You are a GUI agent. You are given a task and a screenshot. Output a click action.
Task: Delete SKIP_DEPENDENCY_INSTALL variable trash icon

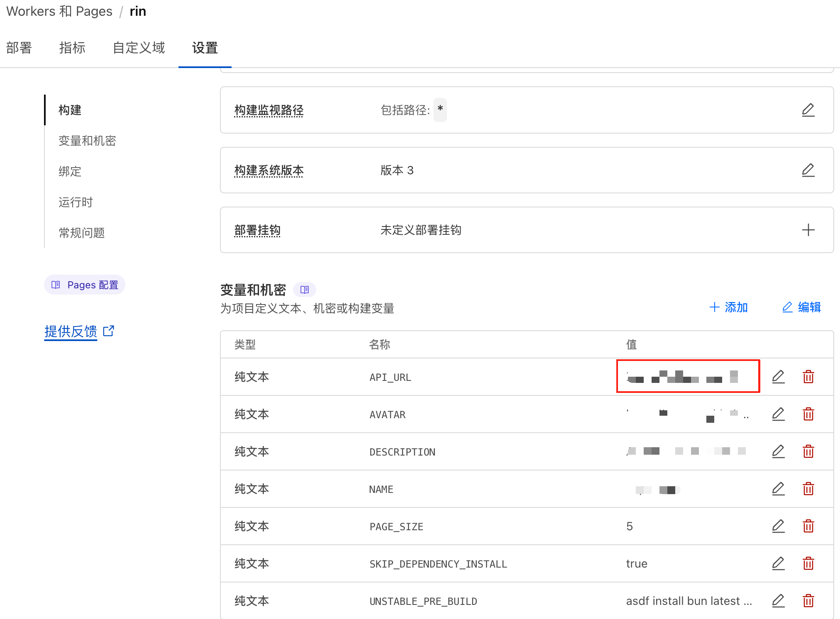pyautogui.click(x=808, y=563)
